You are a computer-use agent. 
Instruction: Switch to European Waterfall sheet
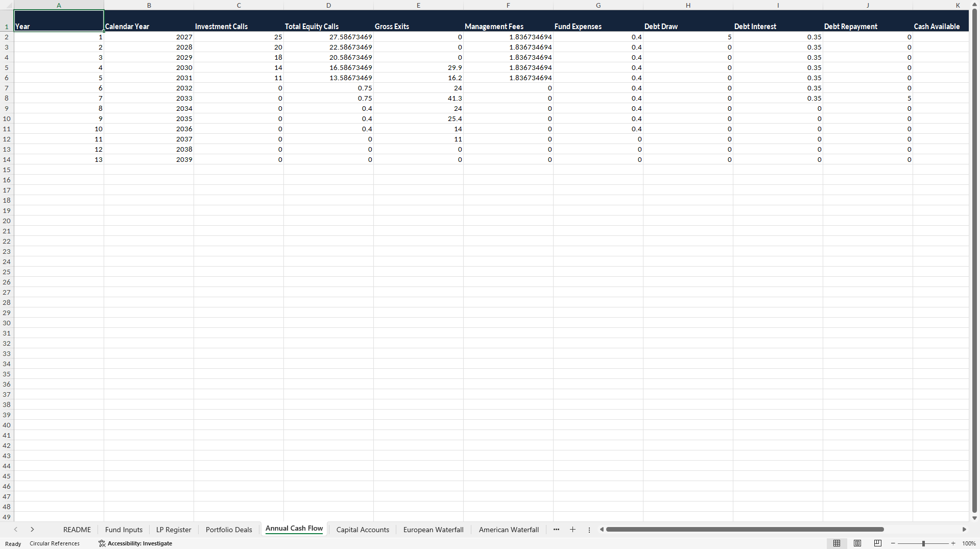pyautogui.click(x=434, y=530)
